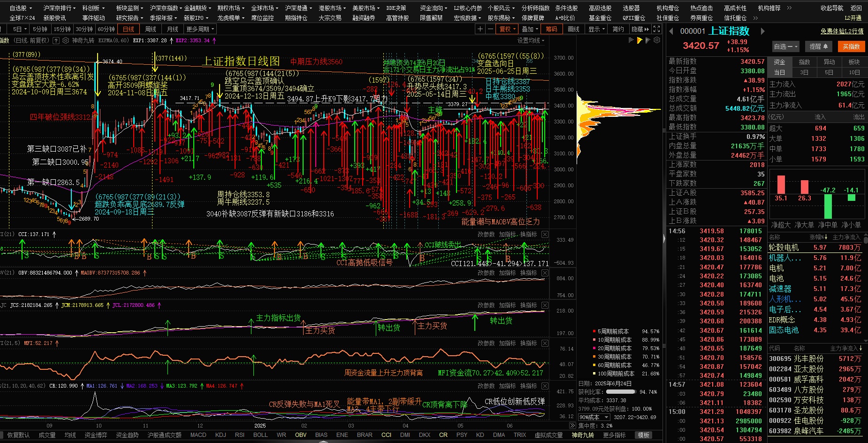Sort stock list by 主力净流入 arrow
The width and height of the screenshot is (868, 443).
(861, 348)
